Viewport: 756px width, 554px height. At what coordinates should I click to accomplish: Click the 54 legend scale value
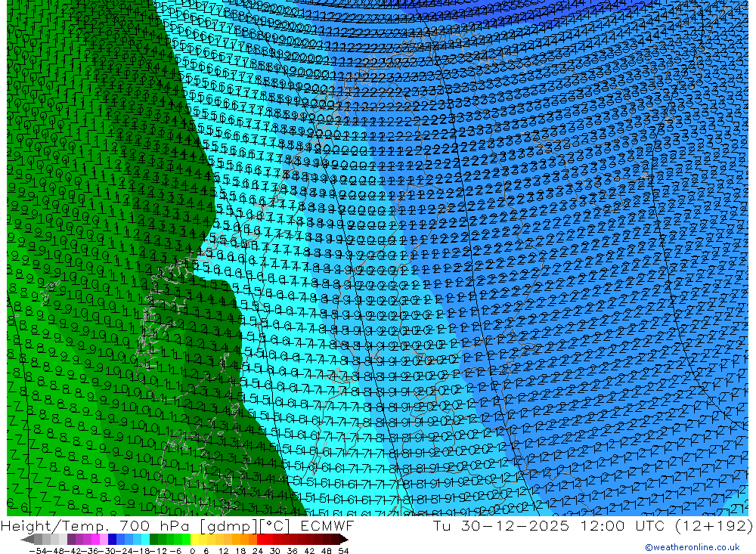343,551
